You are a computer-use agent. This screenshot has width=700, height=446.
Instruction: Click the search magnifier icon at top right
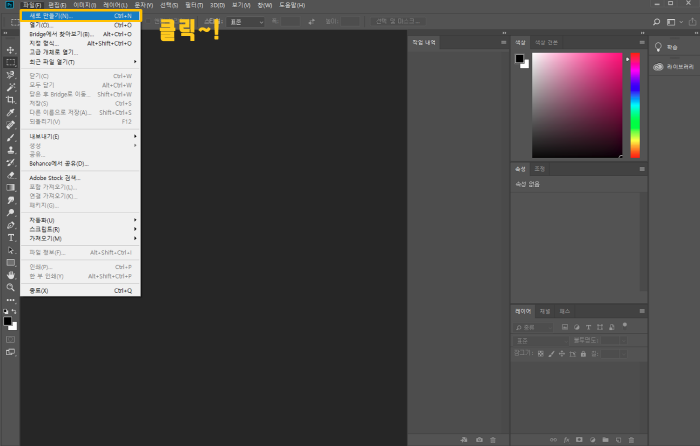click(656, 22)
